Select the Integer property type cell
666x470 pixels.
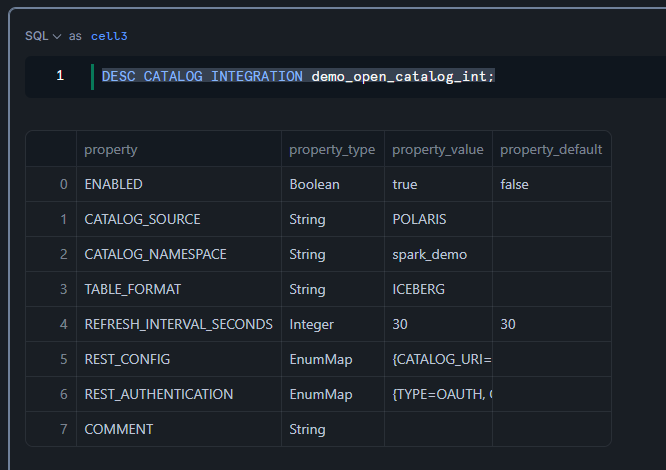pos(333,324)
